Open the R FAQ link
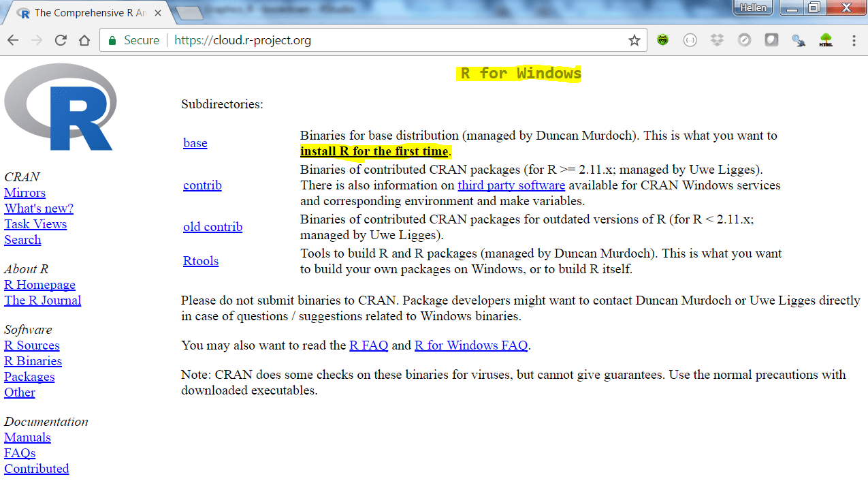The height and width of the screenshot is (494, 868). tap(368, 345)
